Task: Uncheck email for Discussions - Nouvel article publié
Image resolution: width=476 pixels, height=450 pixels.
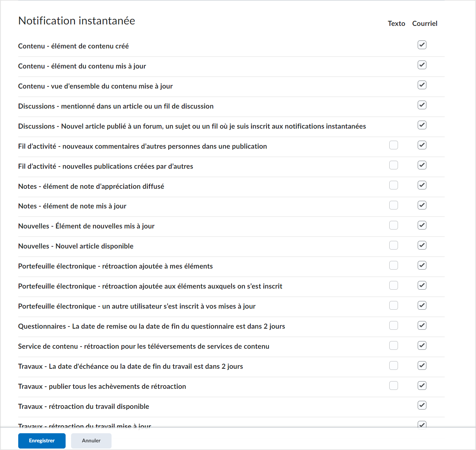Action: pos(422,125)
